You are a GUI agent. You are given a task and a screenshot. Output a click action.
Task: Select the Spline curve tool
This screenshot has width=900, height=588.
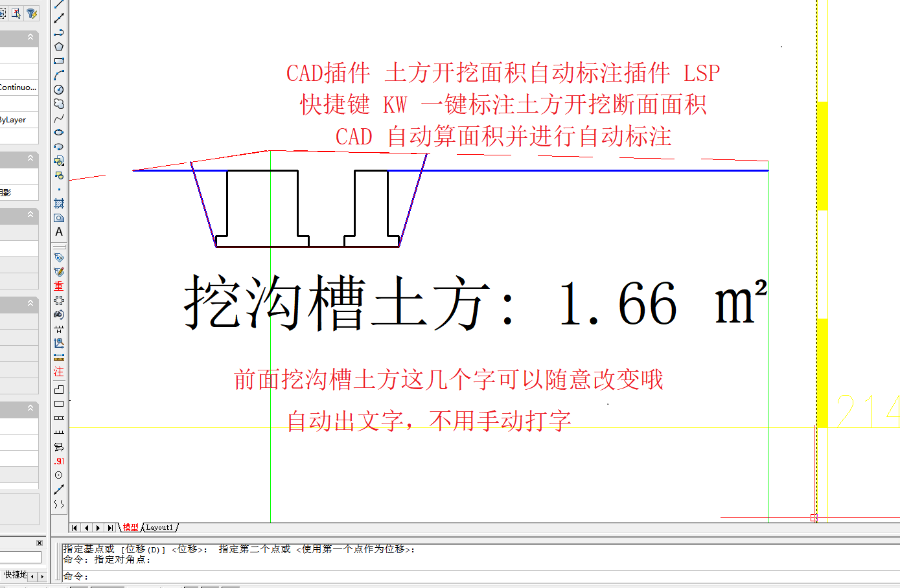(59, 118)
